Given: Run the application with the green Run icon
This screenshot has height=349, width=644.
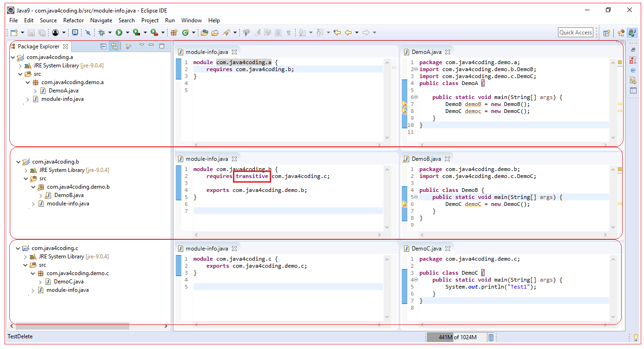Looking at the screenshot, I should (x=119, y=32).
